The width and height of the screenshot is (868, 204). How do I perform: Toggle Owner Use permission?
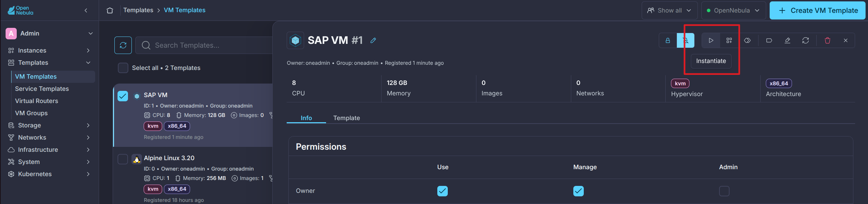tap(443, 191)
